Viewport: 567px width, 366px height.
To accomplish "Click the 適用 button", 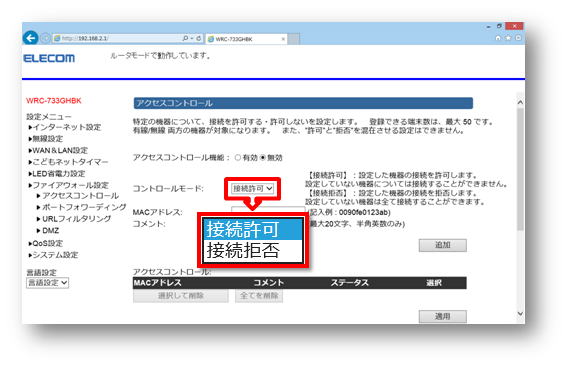I will [x=443, y=317].
